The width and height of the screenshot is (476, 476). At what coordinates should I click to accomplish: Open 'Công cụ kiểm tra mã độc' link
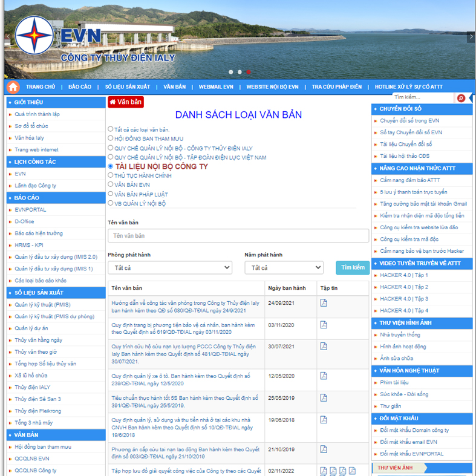pos(409,240)
